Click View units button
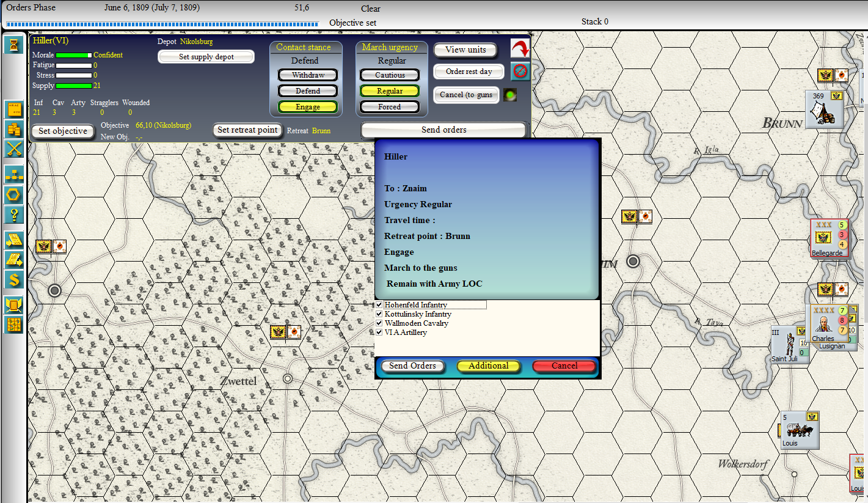 pyautogui.click(x=466, y=50)
